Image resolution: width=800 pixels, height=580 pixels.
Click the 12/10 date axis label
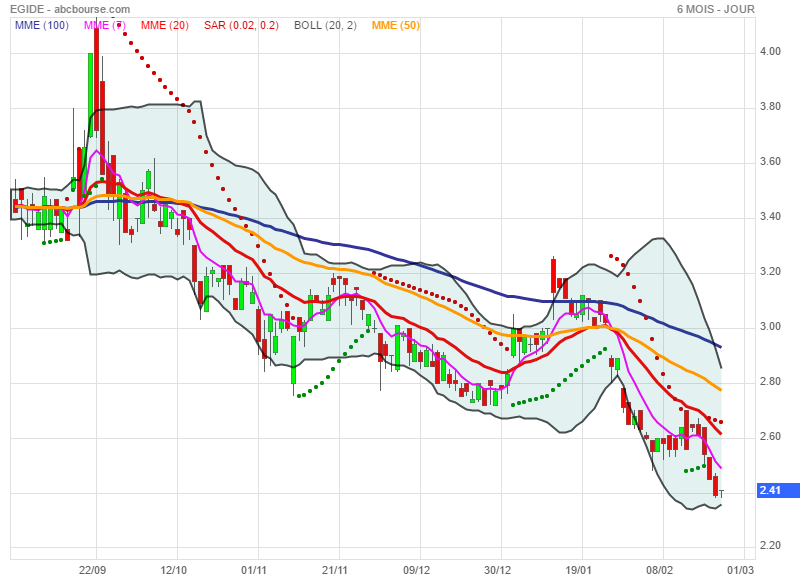173,570
